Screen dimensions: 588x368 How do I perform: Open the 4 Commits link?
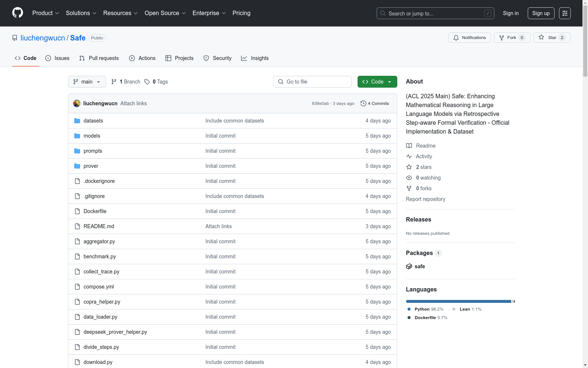click(375, 103)
